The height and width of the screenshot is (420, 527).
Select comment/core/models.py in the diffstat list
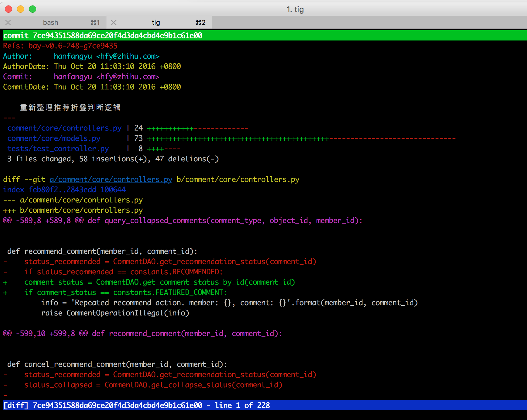(x=54, y=138)
